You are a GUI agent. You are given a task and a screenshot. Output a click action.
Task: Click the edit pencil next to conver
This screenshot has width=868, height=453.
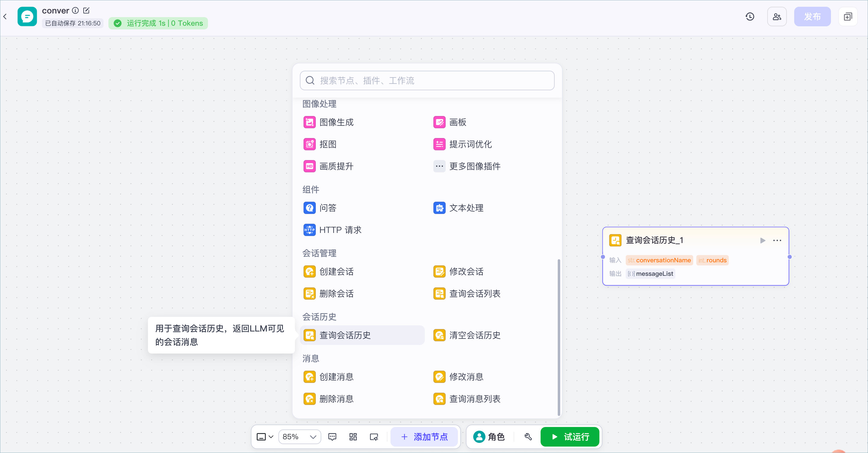click(x=86, y=10)
